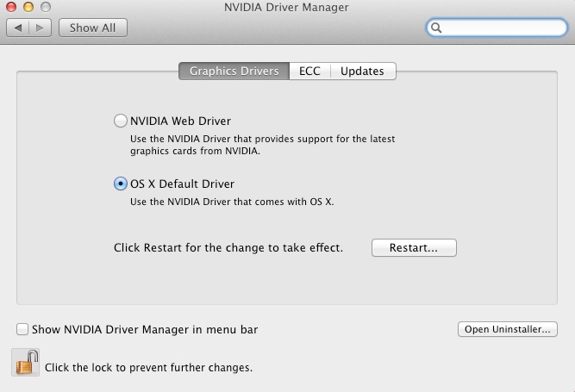Viewport: 575px width, 392px height.
Task: Go back using the left arrow button
Action: [17, 28]
